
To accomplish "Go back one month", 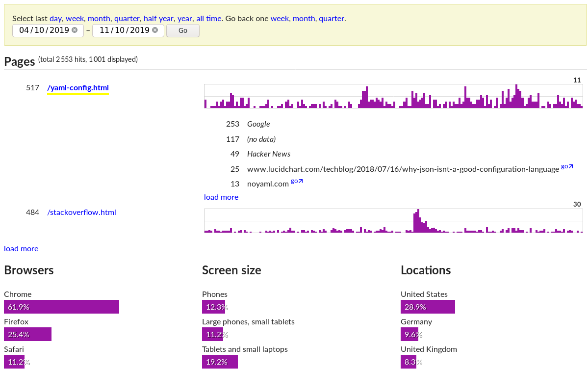I will (x=304, y=18).
